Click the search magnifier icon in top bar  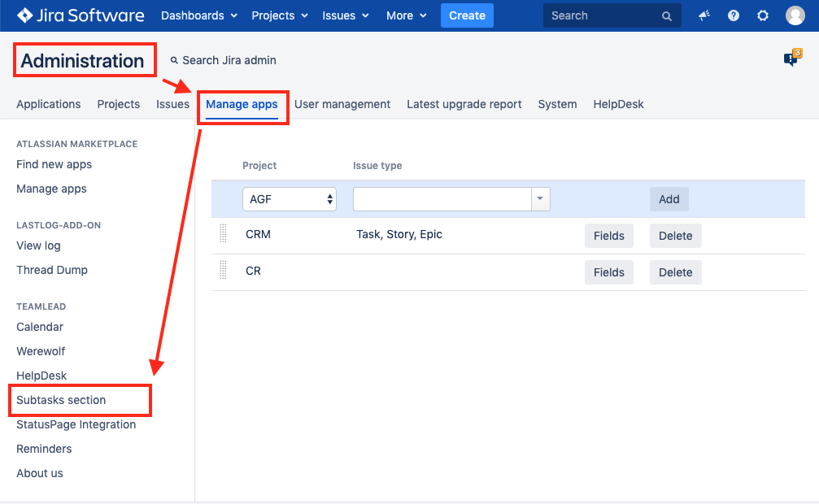(667, 16)
